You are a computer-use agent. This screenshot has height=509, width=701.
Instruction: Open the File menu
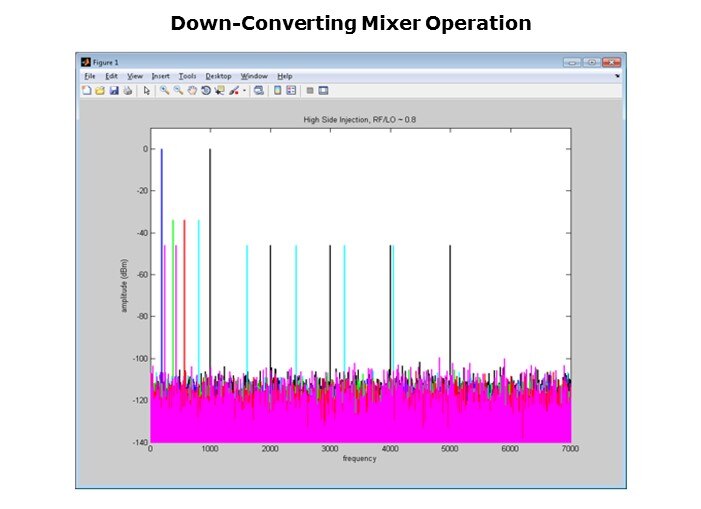coord(89,76)
